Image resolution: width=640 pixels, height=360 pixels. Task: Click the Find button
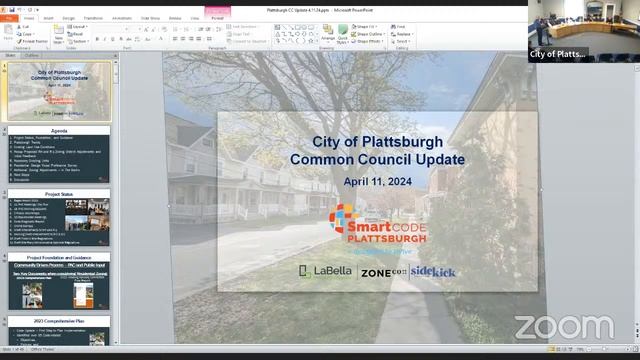tap(398, 27)
